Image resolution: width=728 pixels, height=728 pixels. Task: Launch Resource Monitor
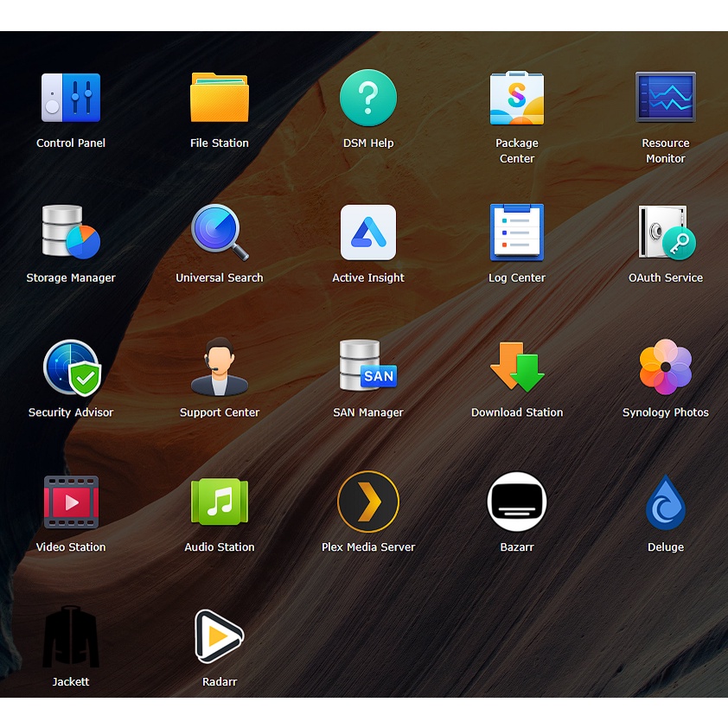pos(666,97)
